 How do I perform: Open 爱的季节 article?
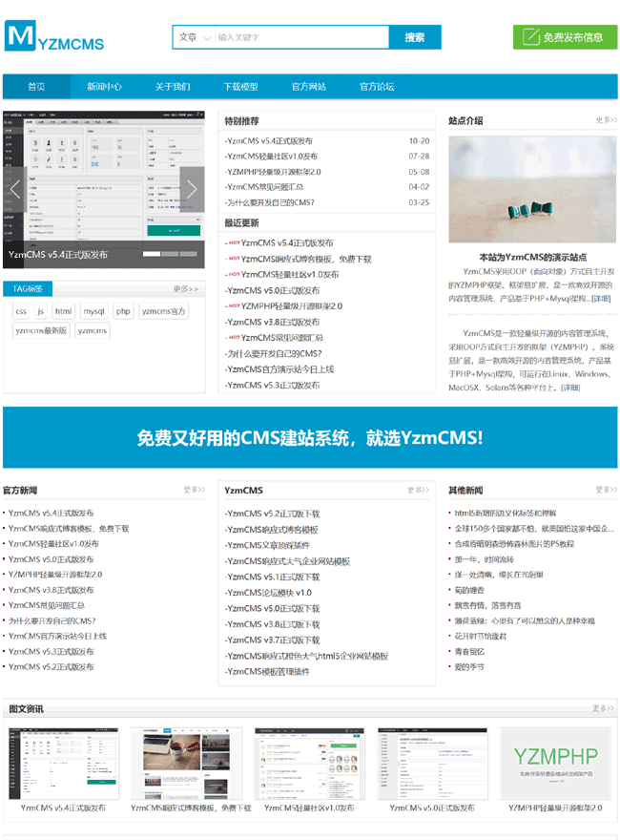point(469,667)
